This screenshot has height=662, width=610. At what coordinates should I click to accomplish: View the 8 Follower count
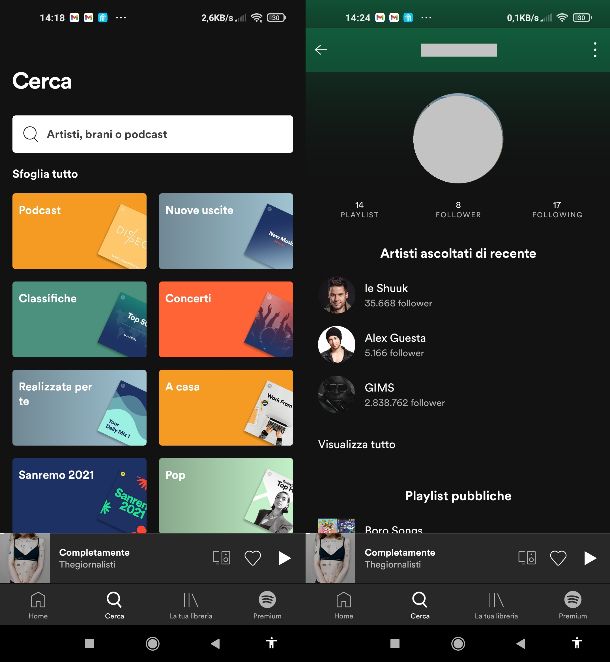click(458, 209)
